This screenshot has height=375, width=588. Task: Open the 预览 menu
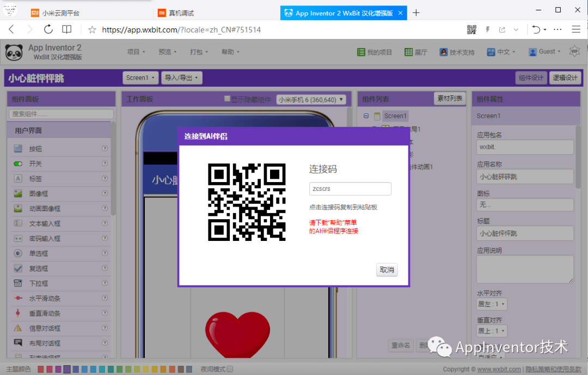click(x=168, y=52)
